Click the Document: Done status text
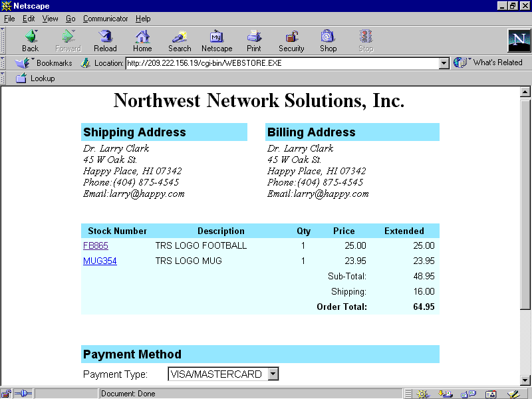Viewport: 532px width, 399px height. (128, 394)
